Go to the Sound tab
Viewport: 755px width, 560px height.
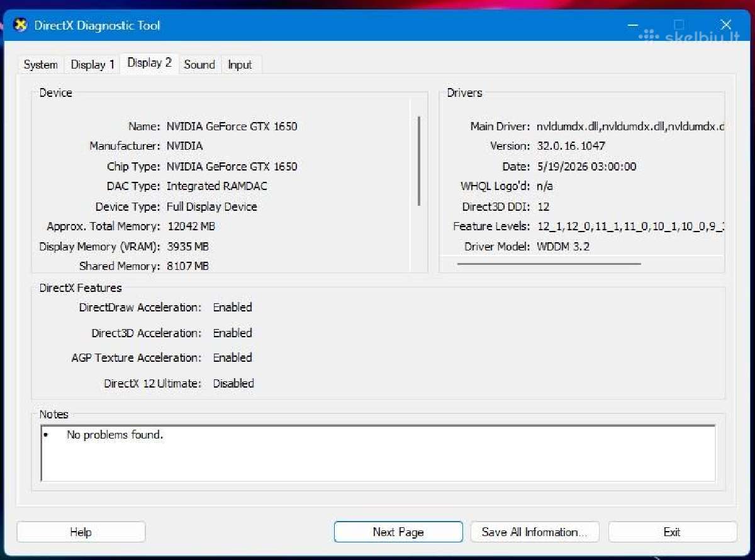(199, 64)
